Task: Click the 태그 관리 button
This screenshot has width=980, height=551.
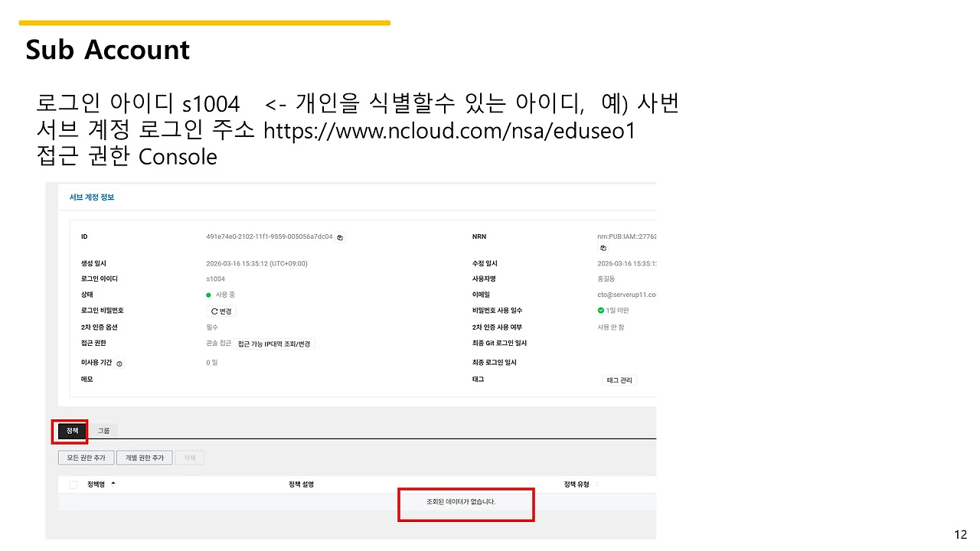Action: [618, 380]
